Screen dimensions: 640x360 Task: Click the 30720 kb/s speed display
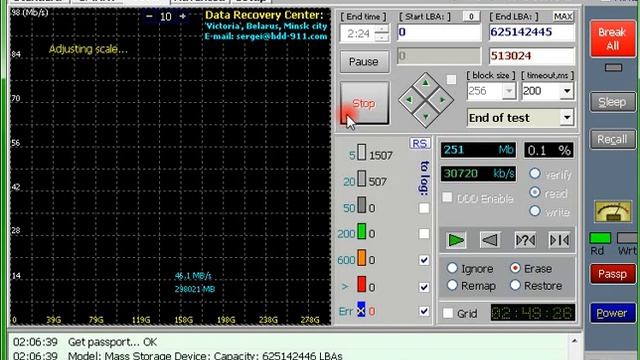[x=478, y=174]
